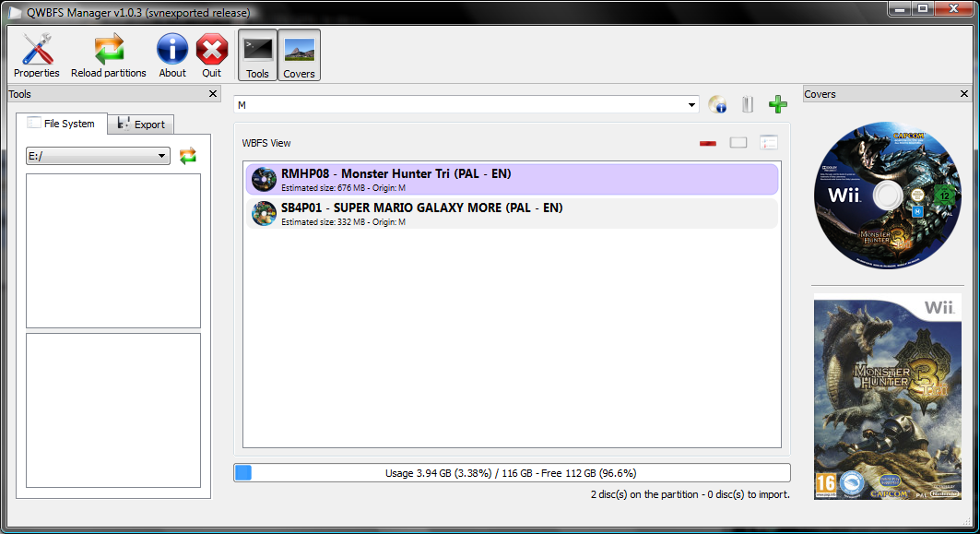Quit the application via toolbar
Viewport: 980px width, 534px height.
coord(212,55)
